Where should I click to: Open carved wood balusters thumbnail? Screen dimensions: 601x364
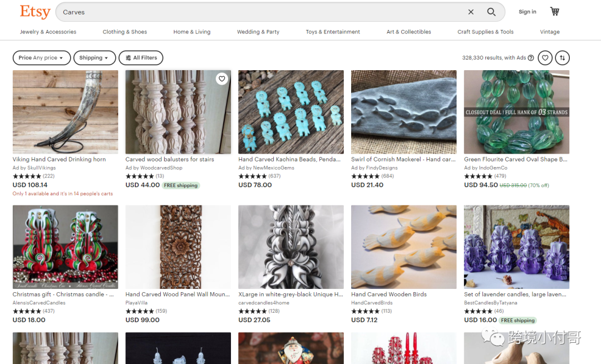click(x=178, y=112)
